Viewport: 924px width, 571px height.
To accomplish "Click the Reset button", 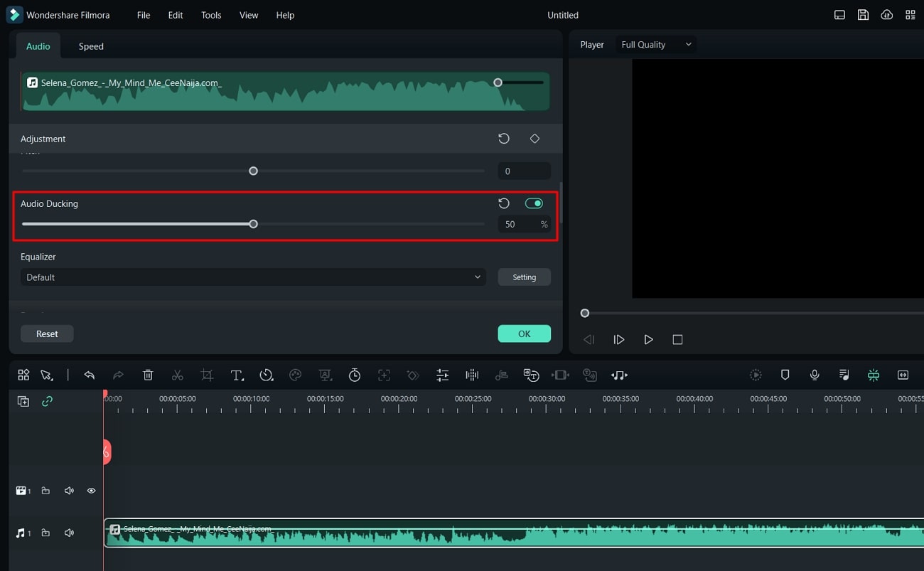I will [47, 333].
